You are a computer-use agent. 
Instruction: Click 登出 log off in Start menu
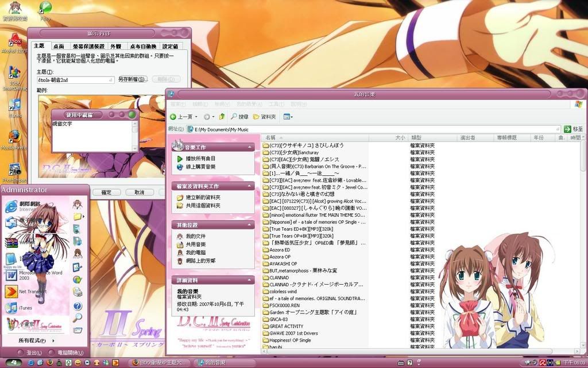tap(30, 353)
